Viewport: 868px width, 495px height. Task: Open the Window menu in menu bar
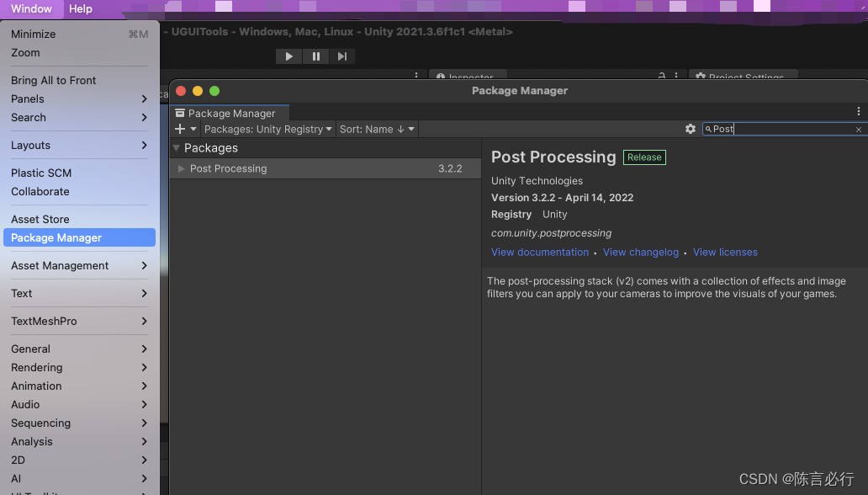tap(32, 9)
